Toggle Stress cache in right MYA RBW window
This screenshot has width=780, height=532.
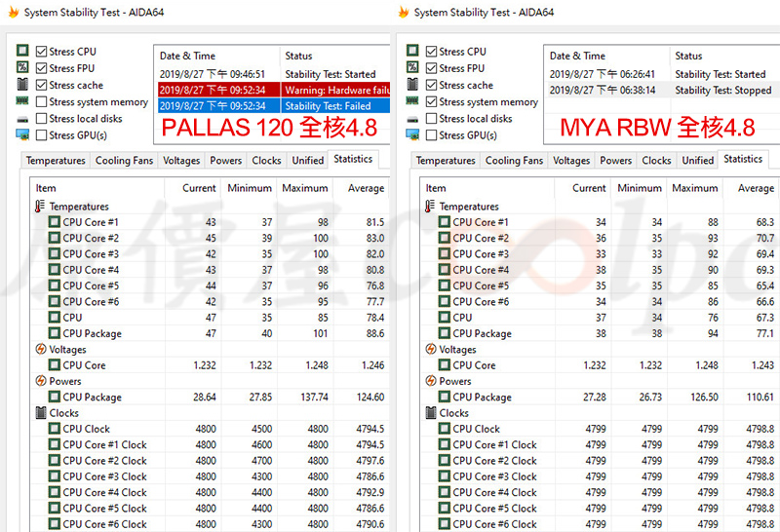tap(432, 85)
